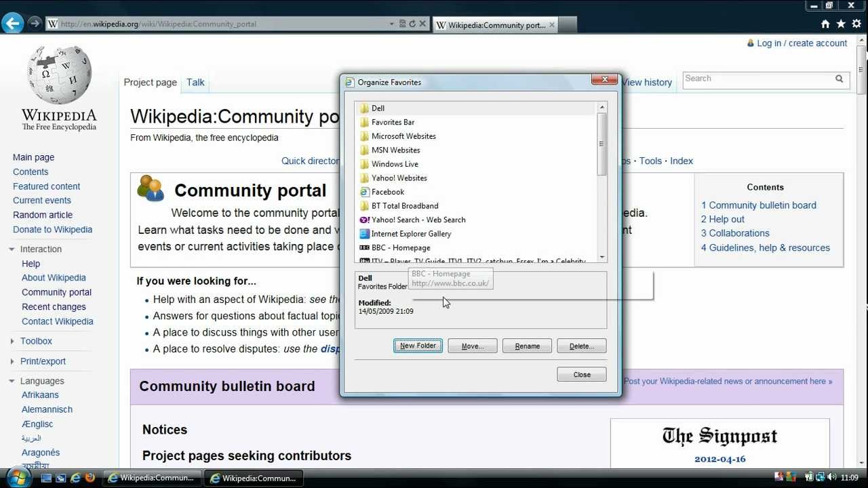Screen dimensions: 868x488
Task: Click the Move... button
Action: pos(473,346)
